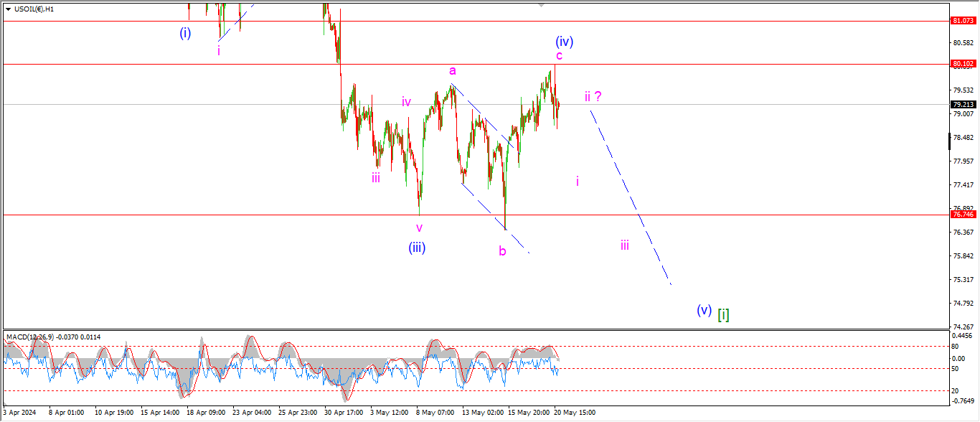The width and height of the screenshot is (980, 422).
Task: Click the 79.213 current price label
Action: tap(962, 104)
